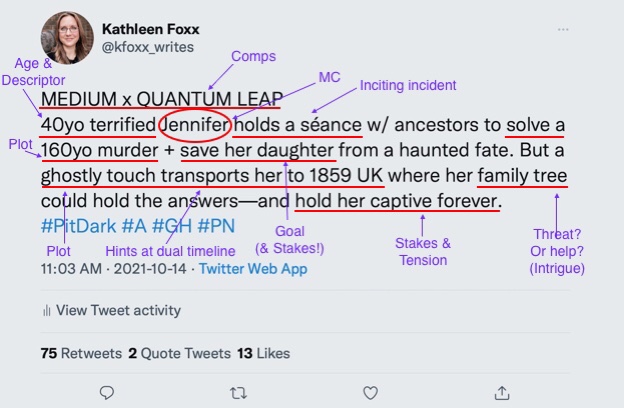Screen dimensions: 624x408
Task: Click the share tweet icon
Action: tap(502, 392)
